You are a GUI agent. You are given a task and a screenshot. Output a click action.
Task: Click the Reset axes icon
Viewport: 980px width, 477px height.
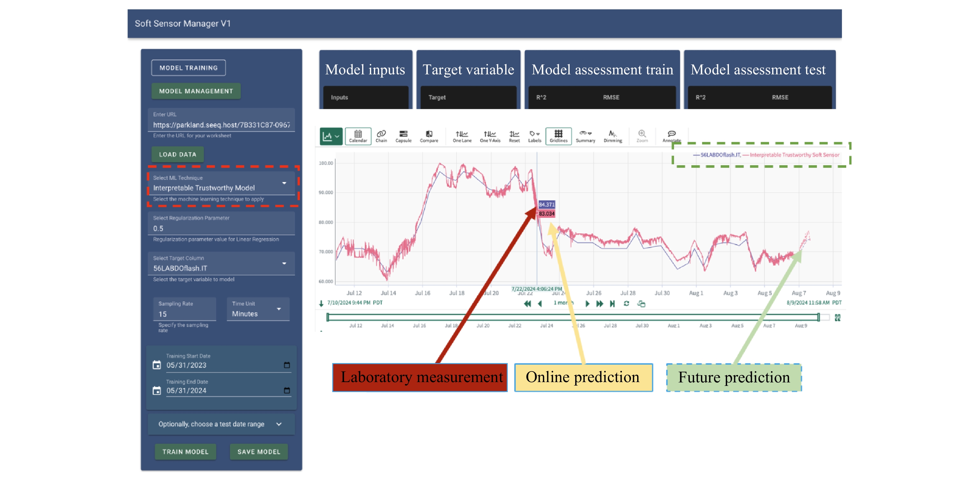click(514, 136)
